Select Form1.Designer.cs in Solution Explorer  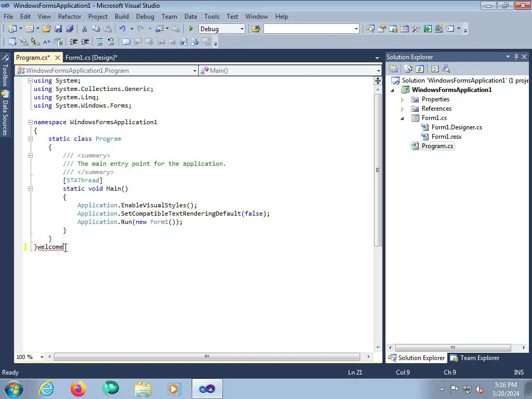(x=457, y=127)
